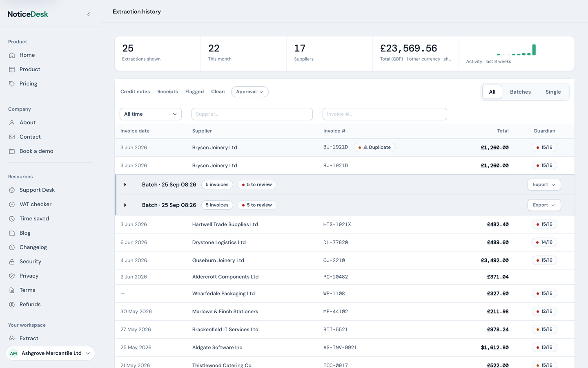Image resolution: width=588 pixels, height=368 pixels.
Task: Click the £978.24 total for Brackenfield IT
Action: [x=498, y=330]
